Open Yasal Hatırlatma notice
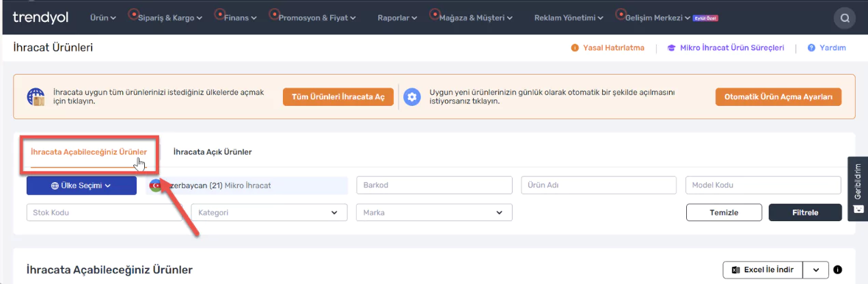The width and height of the screenshot is (868, 284). pyautogui.click(x=608, y=48)
